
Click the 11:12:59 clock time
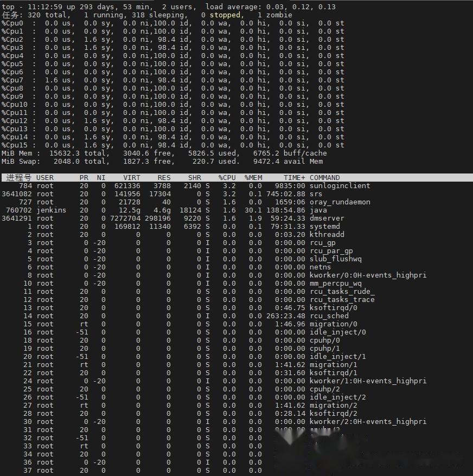[44, 7]
